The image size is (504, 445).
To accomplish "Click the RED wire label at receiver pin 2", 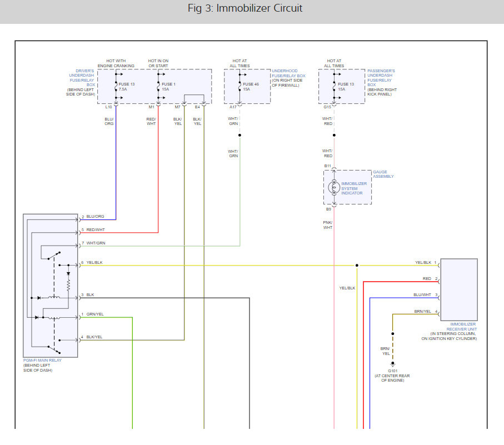I will pyautogui.click(x=427, y=278).
